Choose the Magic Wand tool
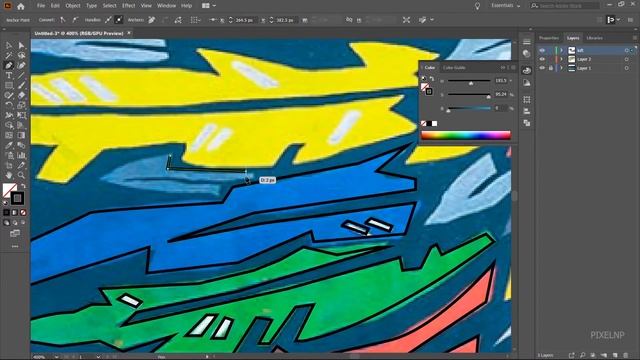 click(9, 56)
